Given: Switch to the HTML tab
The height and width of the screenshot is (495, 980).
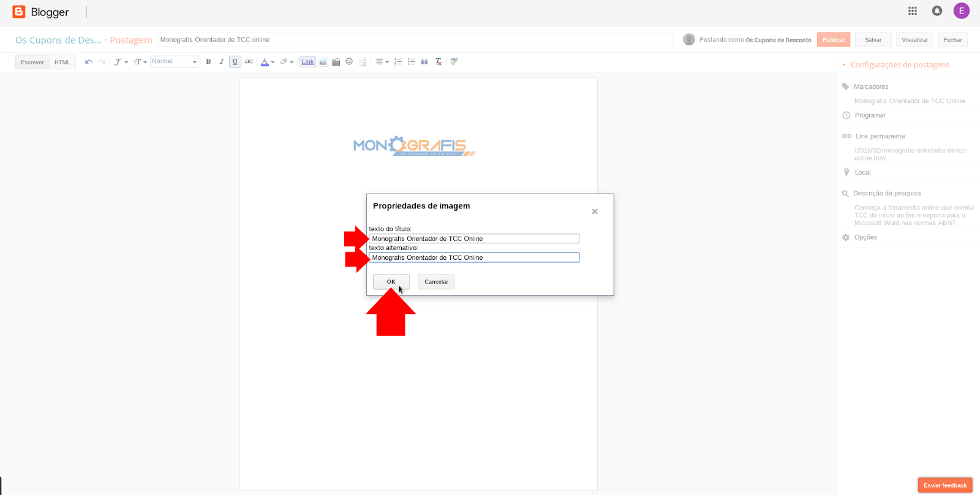Looking at the screenshot, I should pyautogui.click(x=62, y=62).
